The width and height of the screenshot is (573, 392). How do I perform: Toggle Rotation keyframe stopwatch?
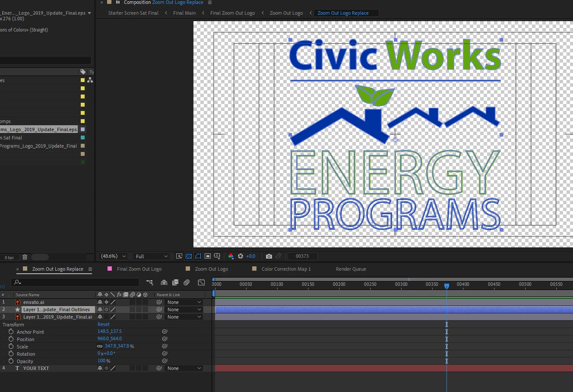click(x=11, y=354)
